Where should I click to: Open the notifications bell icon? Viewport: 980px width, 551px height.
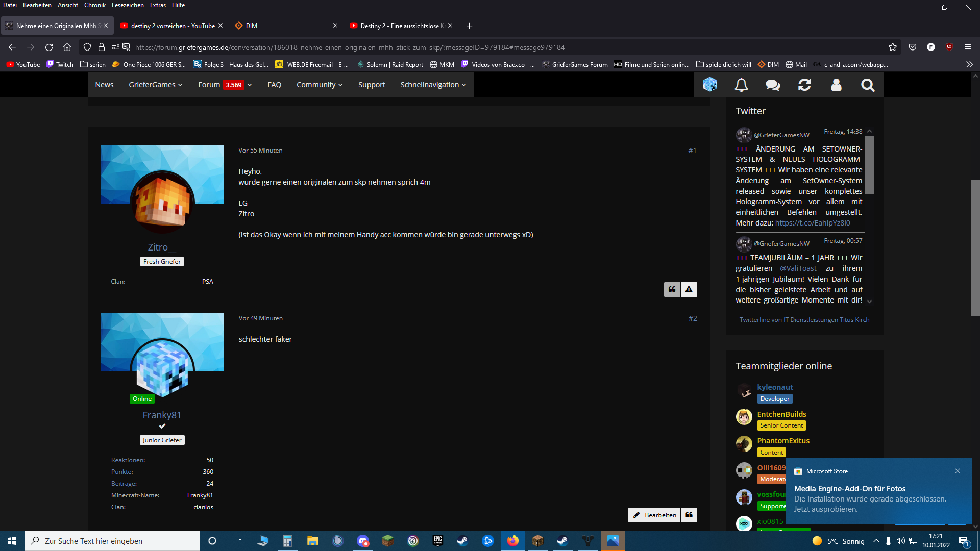[741, 85]
